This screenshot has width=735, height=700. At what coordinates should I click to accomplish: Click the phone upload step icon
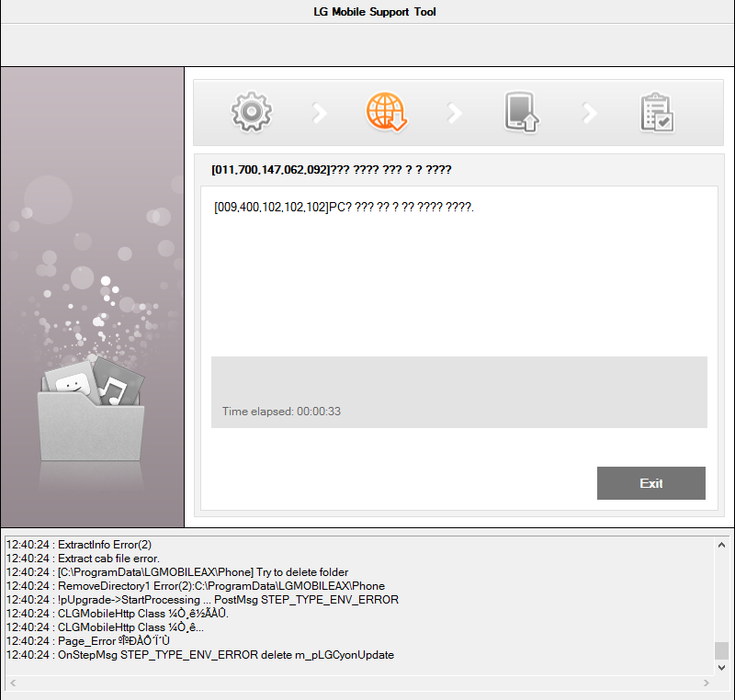pos(521,112)
